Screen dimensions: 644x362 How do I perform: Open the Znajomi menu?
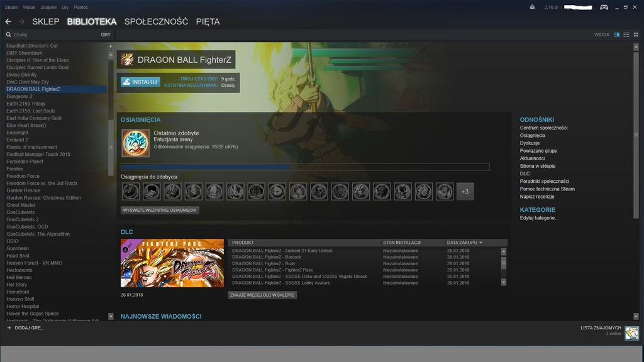coord(48,8)
